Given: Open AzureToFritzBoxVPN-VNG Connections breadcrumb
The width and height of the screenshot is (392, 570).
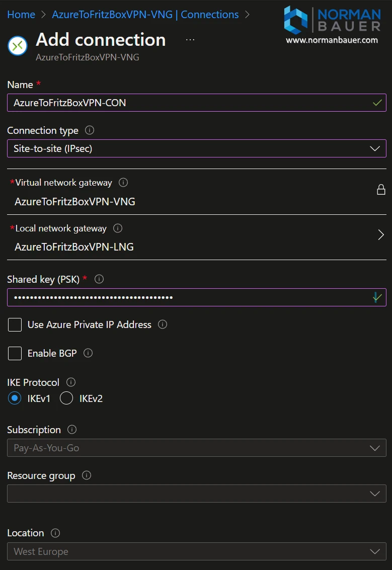Looking at the screenshot, I should [x=145, y=15].
